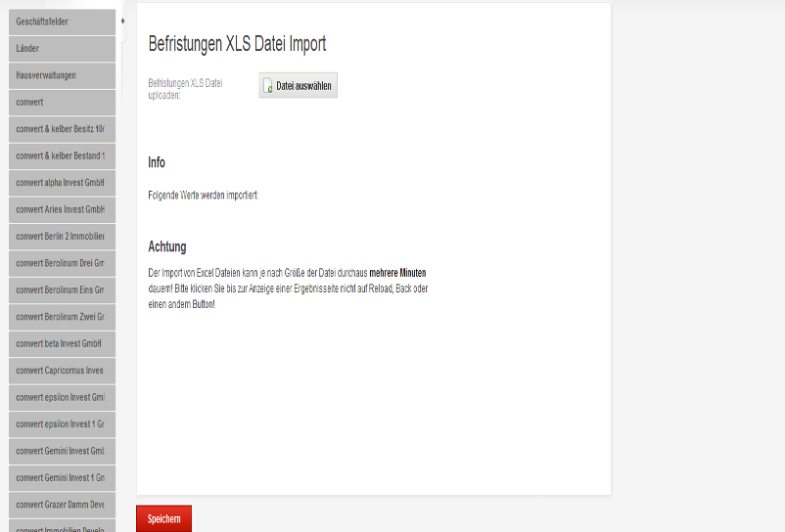This screenshot has height=532, width=785.
Task: Select conwert alpha Invest GmbH
Action: tap(62, 183)
